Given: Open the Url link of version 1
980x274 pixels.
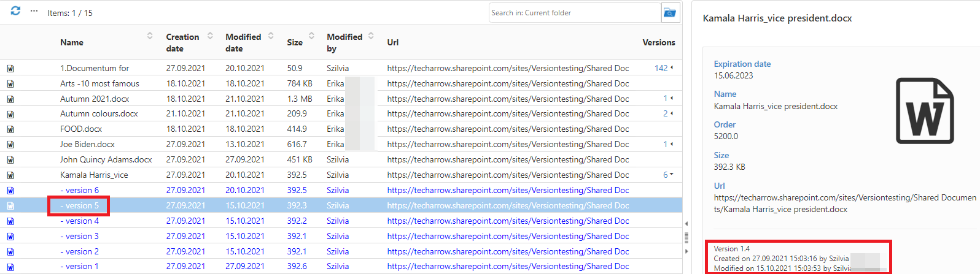Looking at the screenshot, I should (508, 266).
